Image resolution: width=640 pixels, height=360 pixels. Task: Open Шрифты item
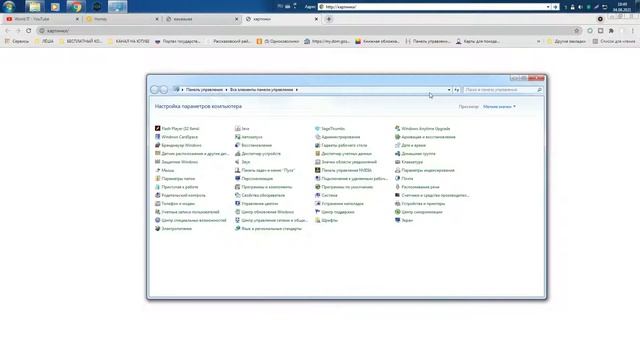point(327,220)
